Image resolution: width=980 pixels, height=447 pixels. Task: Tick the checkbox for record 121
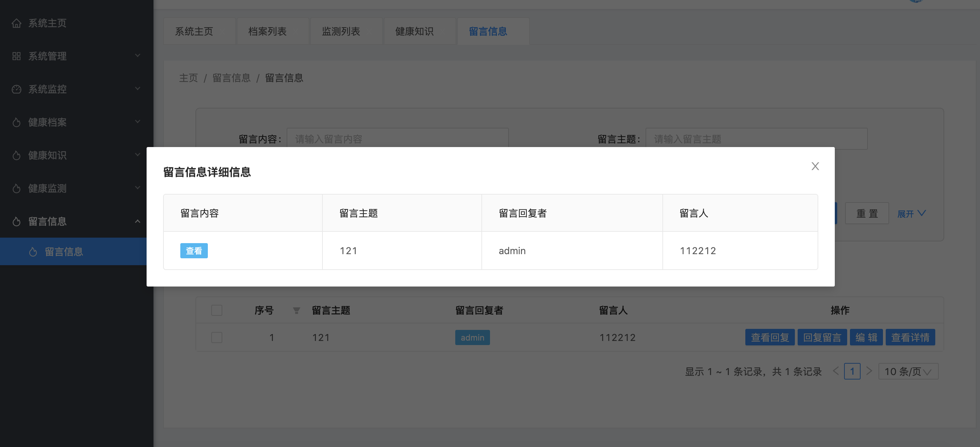click(216, 337)
